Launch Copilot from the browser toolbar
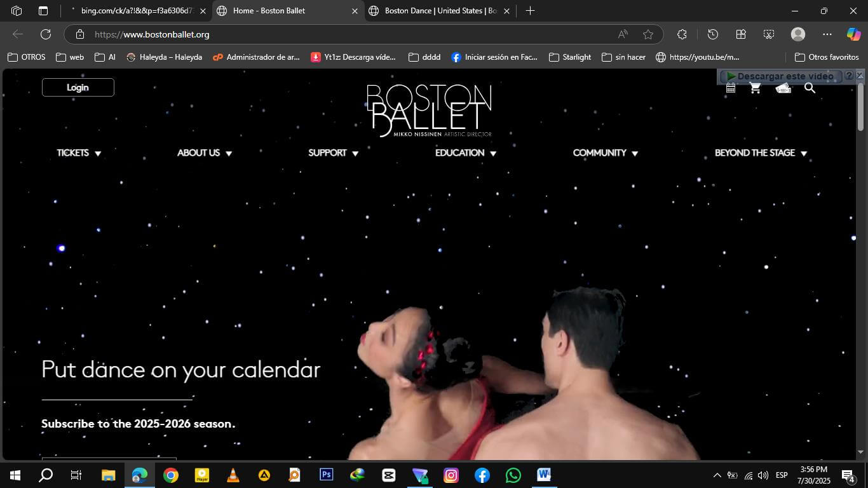This screenshot has width=868, height=488. (x=853, y=34)
